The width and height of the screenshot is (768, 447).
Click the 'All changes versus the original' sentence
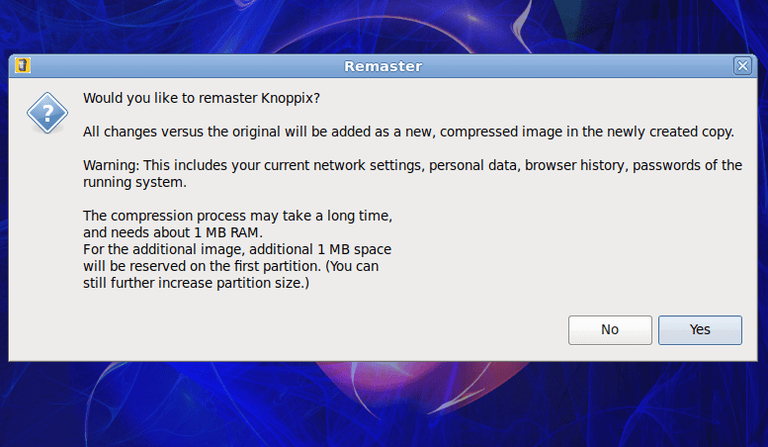[x=408, y=132]
